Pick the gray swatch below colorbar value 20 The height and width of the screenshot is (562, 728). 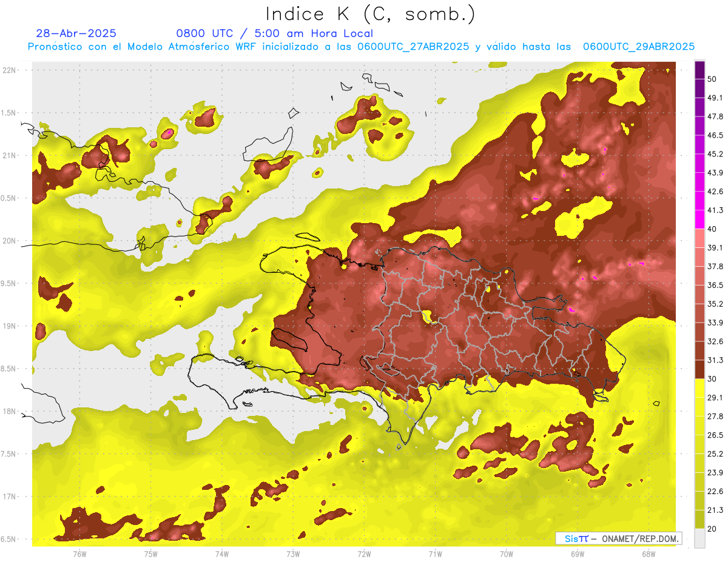[699, 538]
